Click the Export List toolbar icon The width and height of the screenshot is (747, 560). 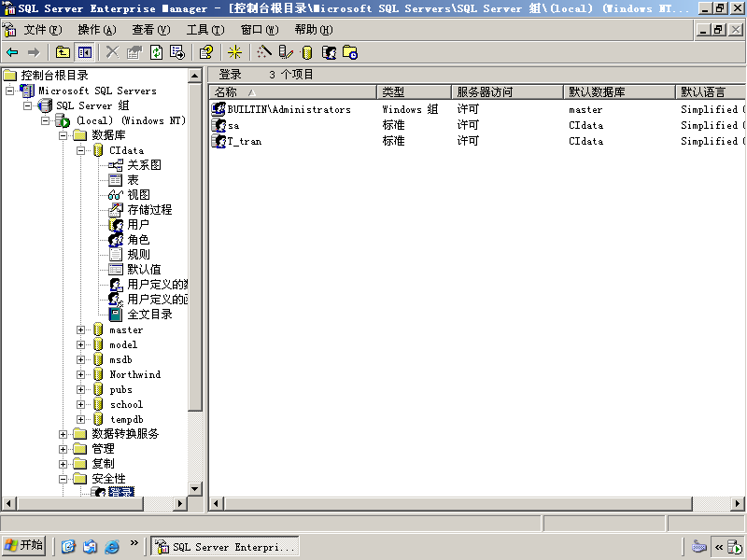(177, 52)
